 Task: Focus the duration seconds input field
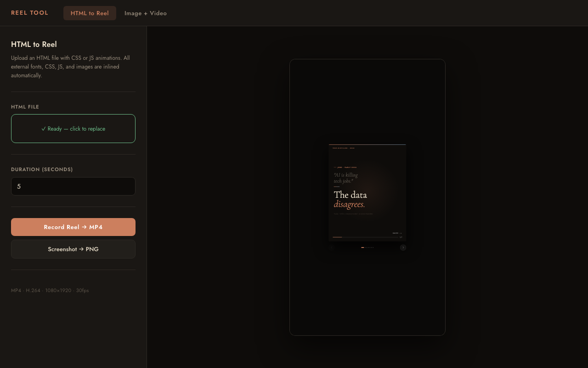[x=73, y=186]
